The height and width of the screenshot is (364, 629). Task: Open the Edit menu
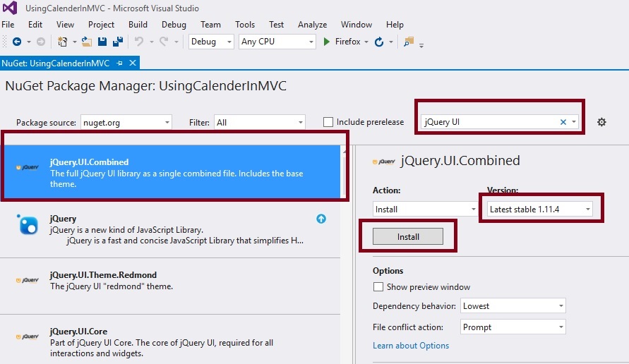click(x=35, y=25)
